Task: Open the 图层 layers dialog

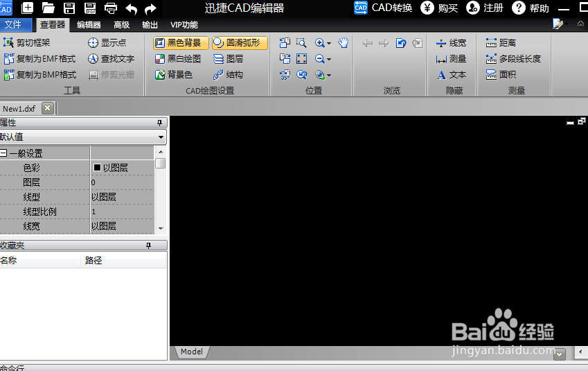Action: coord(228,59)
